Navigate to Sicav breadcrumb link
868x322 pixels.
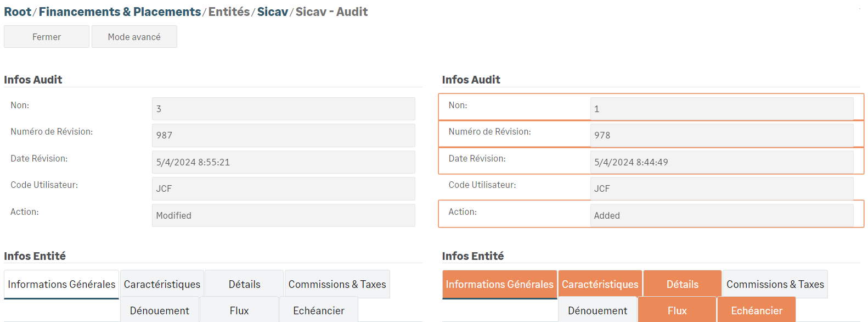(272, 12)
